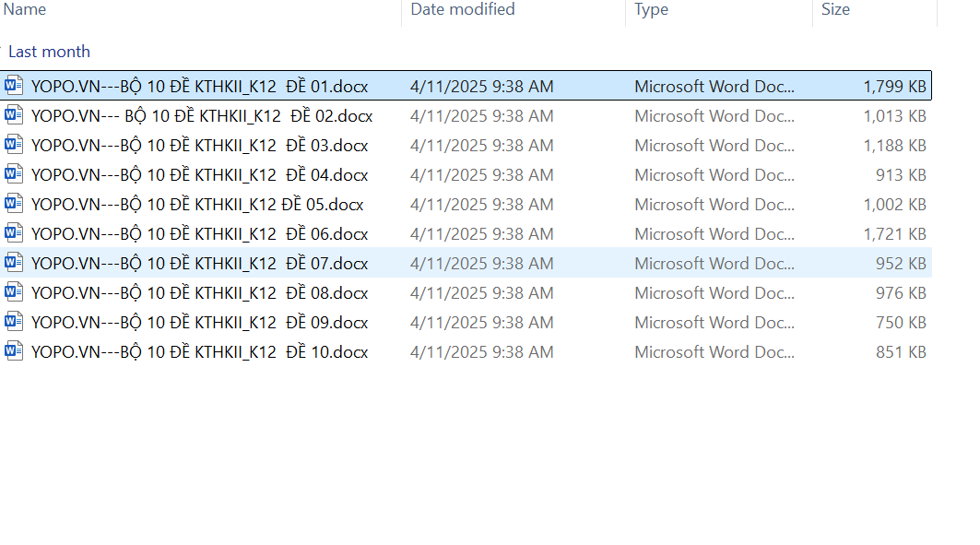Select file name ĐỀ 07.docx
The width and height of the screenshot is (980, 545).
pyautogui.click(x=199, y=264)
